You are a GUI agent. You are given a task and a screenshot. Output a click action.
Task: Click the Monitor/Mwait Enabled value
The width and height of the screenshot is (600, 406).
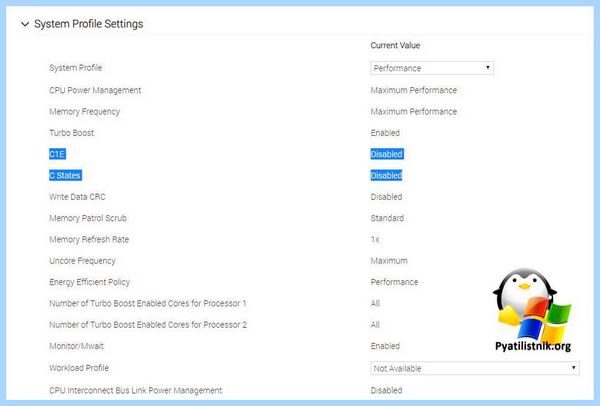(x=385, y=346)
